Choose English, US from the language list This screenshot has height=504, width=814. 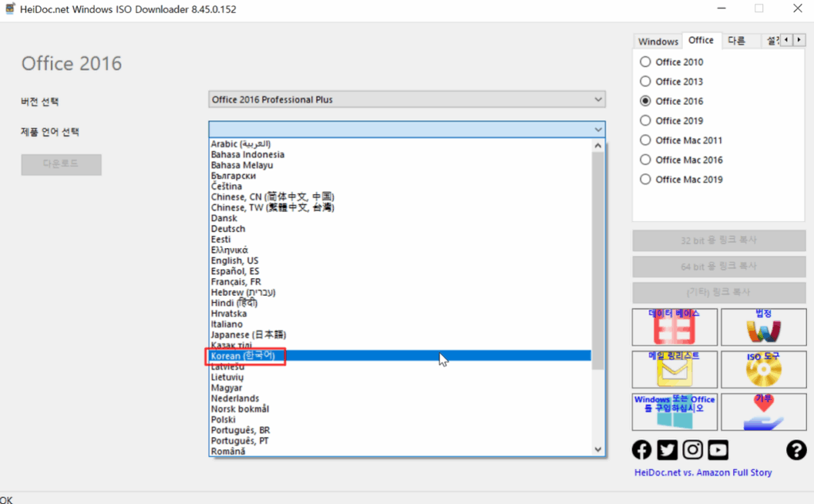point(401,261)
